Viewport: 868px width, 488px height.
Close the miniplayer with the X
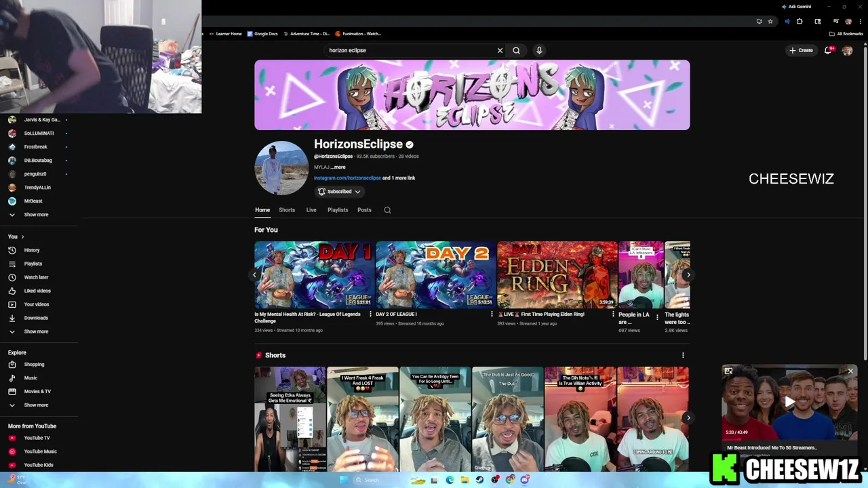(850, 371)
